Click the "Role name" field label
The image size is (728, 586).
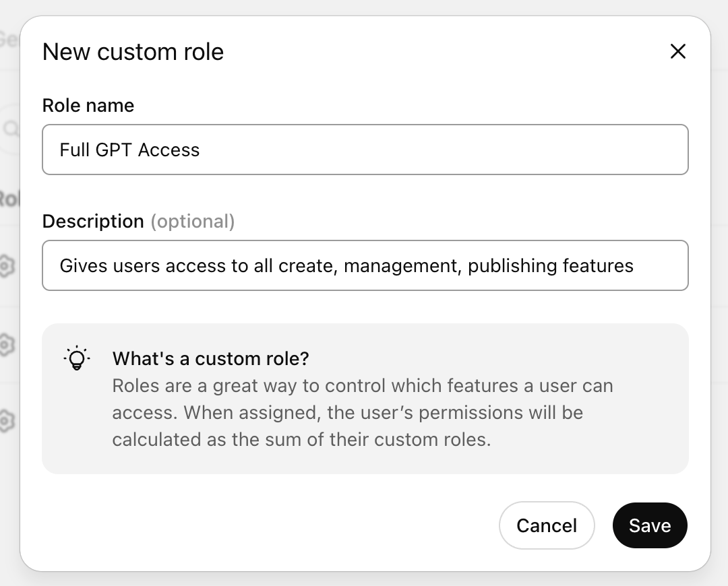tap(88, 105)
